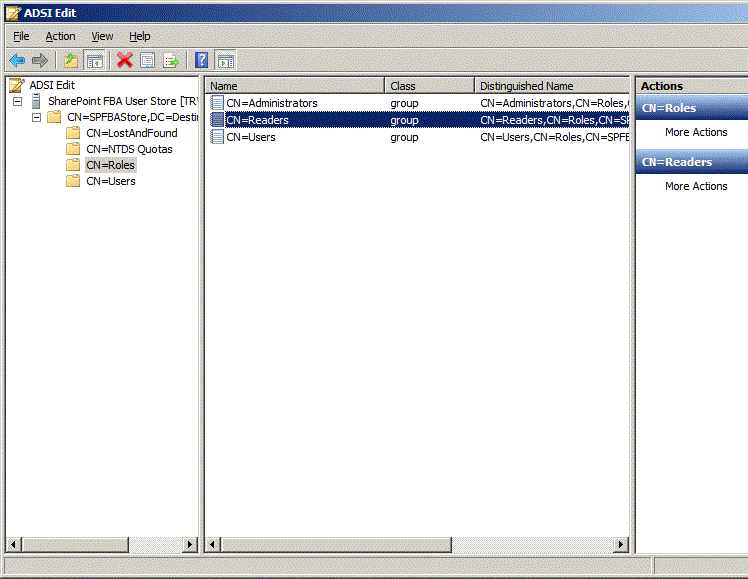Open the Action menu

(60, 36)
